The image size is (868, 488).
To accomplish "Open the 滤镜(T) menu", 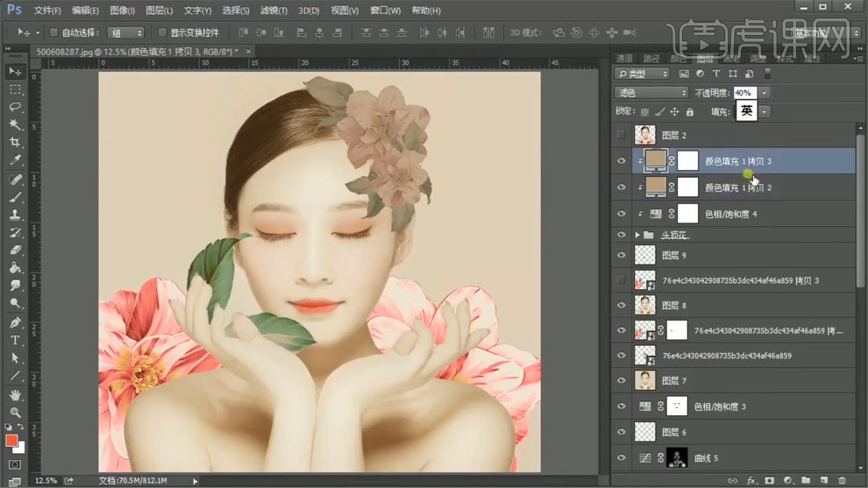I will point(275,11).
